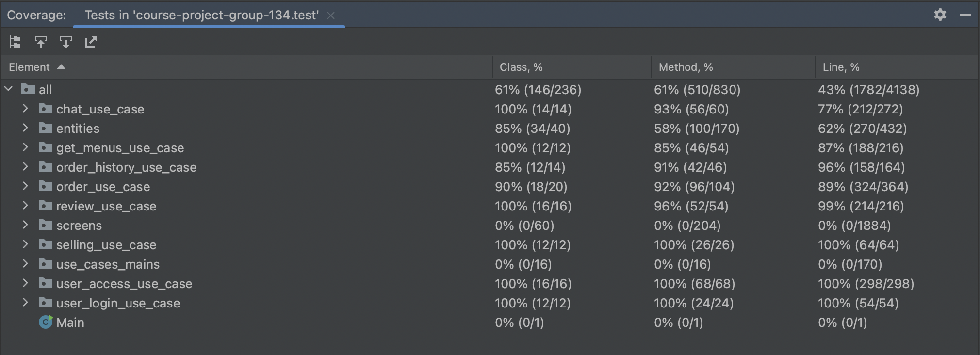Close the course-project-group-134.test tab
Screen dimensions: 980x355
click(x=331, y=16)
